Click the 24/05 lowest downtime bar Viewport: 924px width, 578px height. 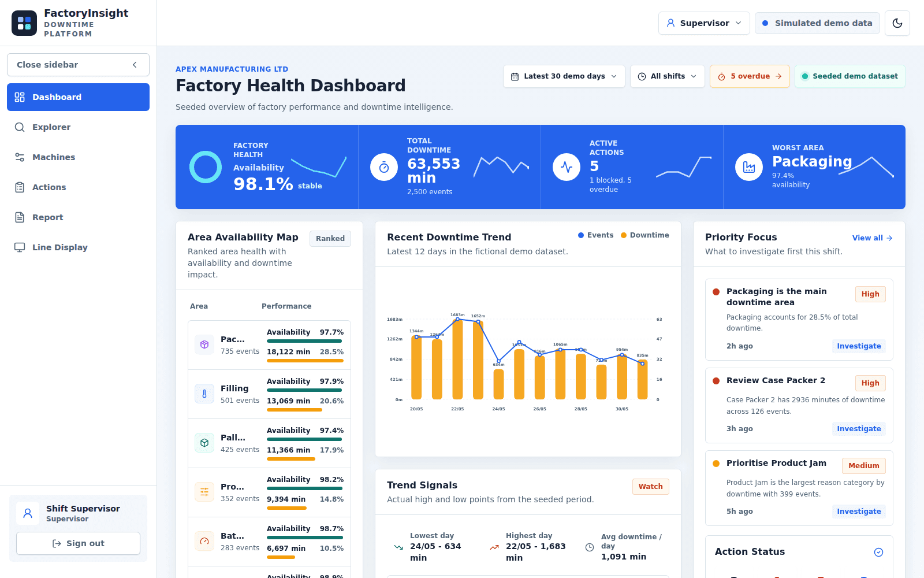coord(499,384)
